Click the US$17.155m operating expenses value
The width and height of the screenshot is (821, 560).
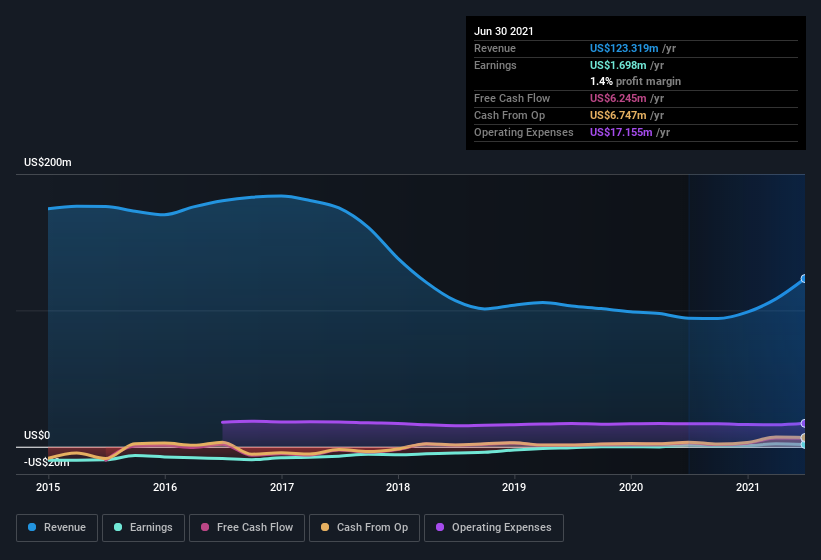pos(621,132)
